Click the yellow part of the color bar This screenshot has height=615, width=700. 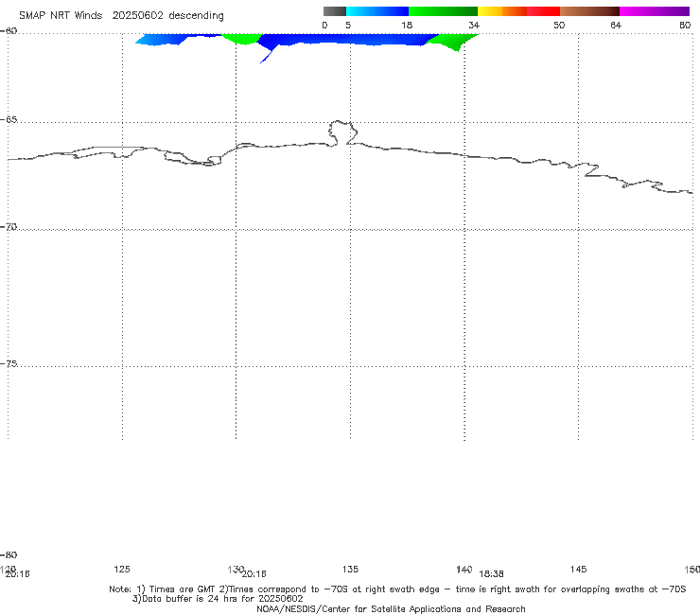(490, 11)
